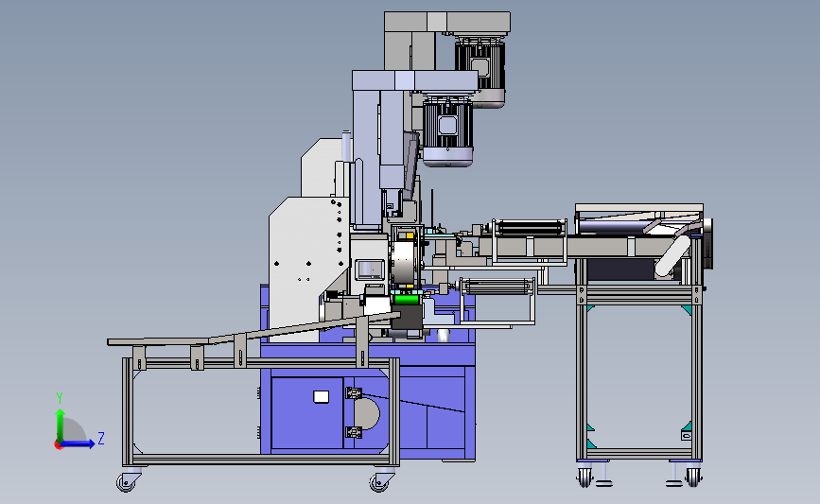The width and height of the screenshot is (820, 504).
Task: Select the lower electric motor with gray cap
Action: (x=447, y=131)
